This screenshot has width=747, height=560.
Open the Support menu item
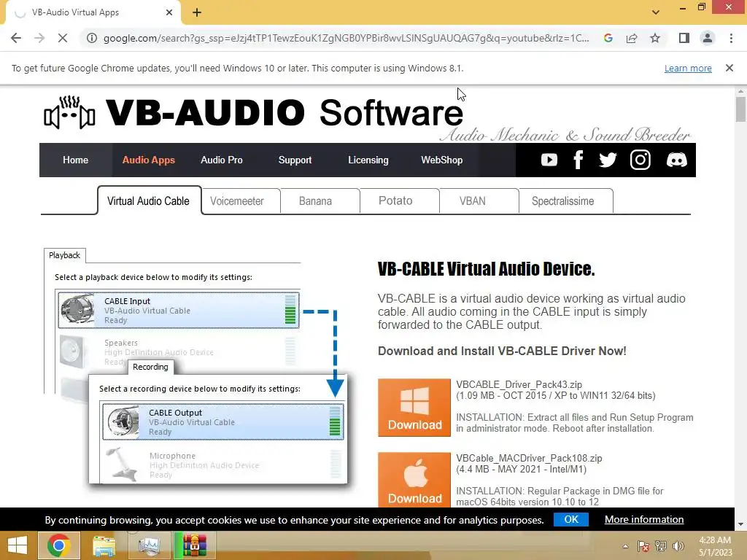click(x=295, y=160)
